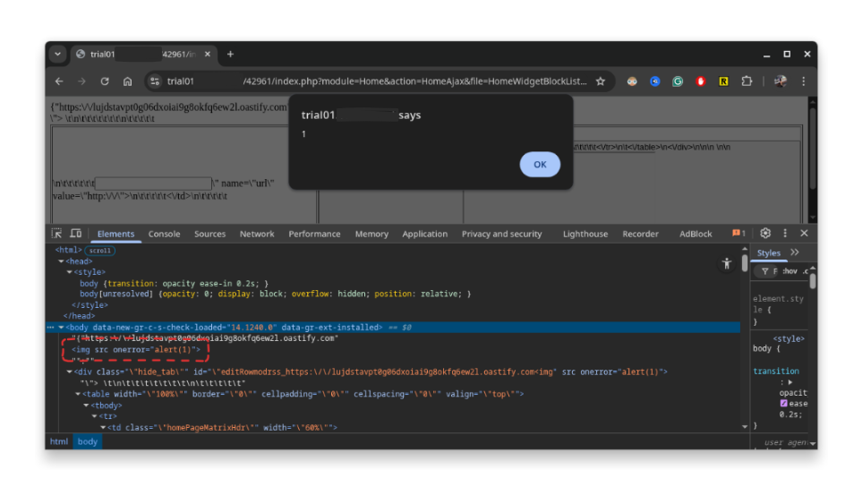
Task: Open the browser home page
Action: click(x=127, y=81)
